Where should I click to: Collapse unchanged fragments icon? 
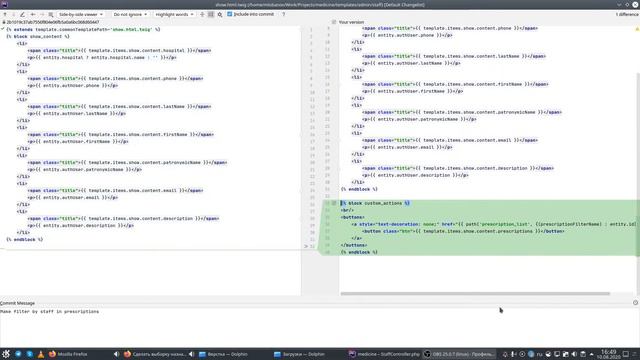[202, 14]
